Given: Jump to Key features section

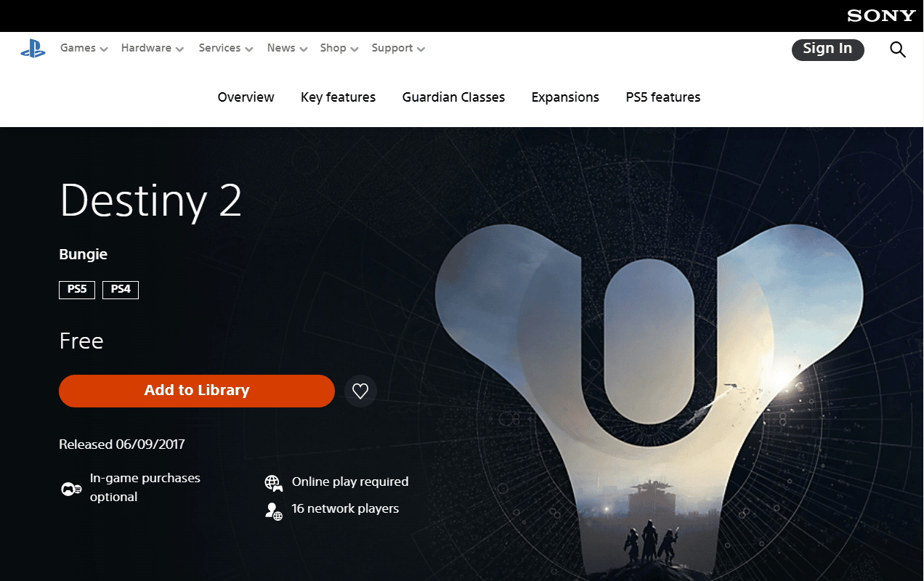Looking at the screenshot, I should click(338, 97).
